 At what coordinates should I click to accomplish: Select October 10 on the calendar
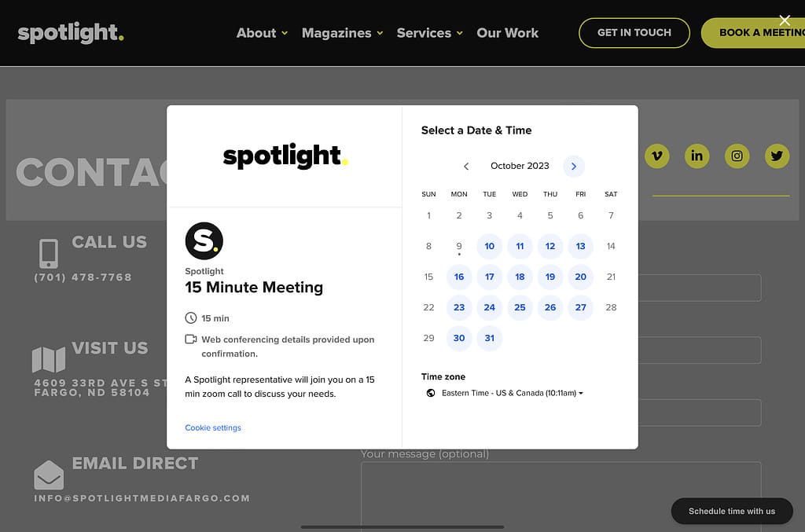[489, 246]
